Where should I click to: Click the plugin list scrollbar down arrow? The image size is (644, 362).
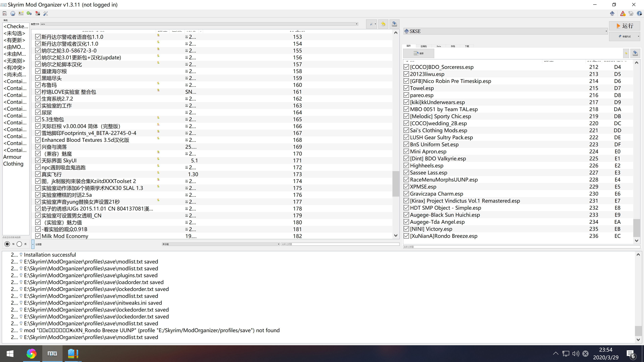point(637,241)
